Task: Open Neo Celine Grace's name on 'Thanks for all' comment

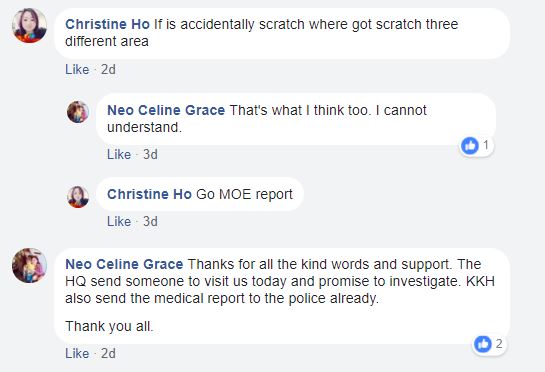Action: click(x=124, y=264)
